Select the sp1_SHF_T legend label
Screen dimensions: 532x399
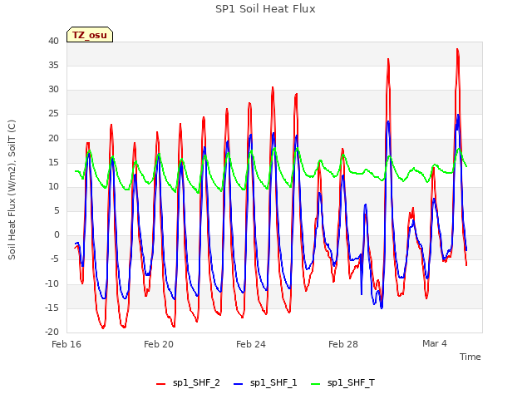(351, 382)
